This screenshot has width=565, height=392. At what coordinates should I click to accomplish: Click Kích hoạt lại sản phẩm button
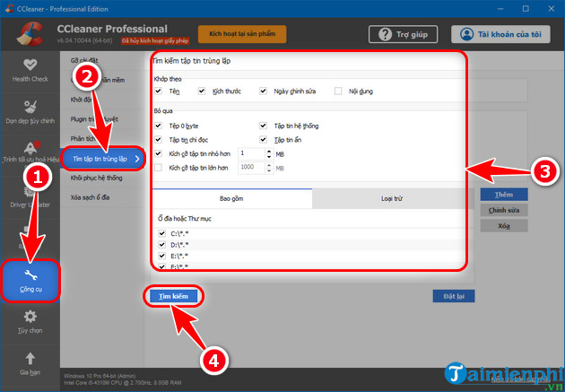pos(242,34)
